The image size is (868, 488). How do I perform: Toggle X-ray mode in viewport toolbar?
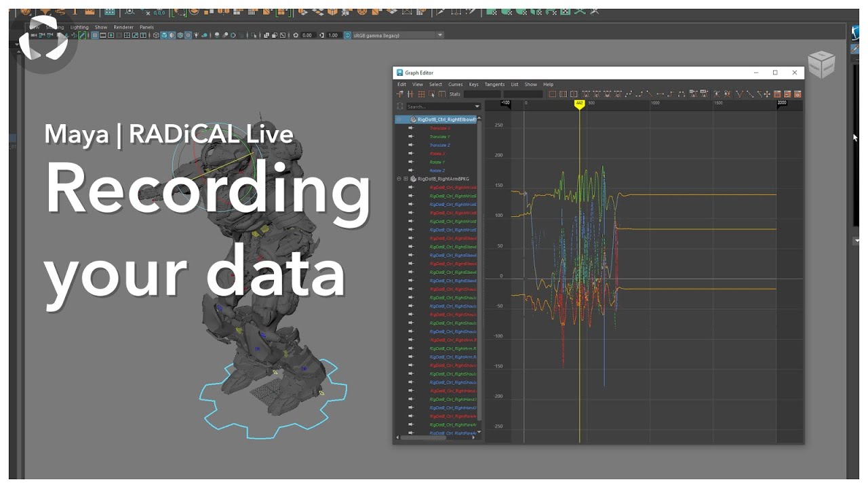[x=267, y=35]
